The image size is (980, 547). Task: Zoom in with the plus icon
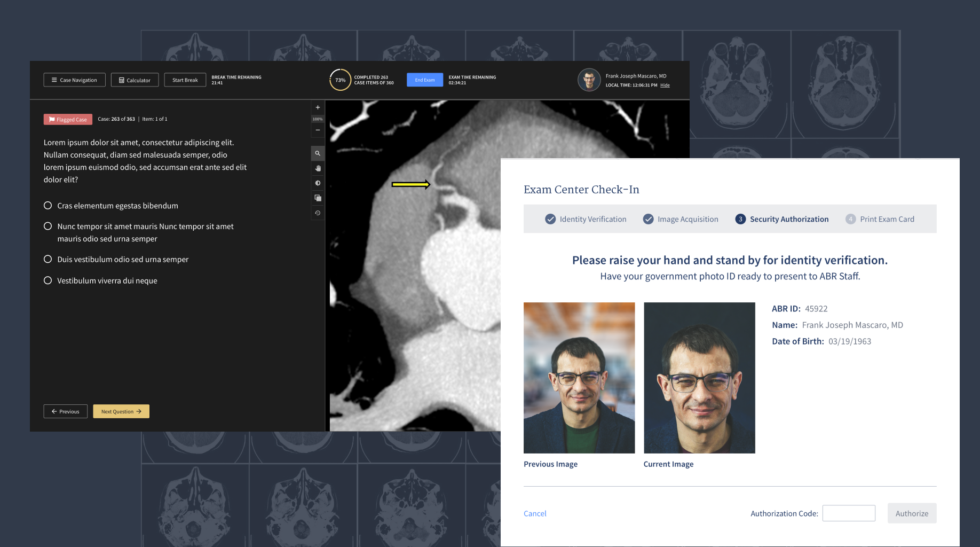click(318, 107)
